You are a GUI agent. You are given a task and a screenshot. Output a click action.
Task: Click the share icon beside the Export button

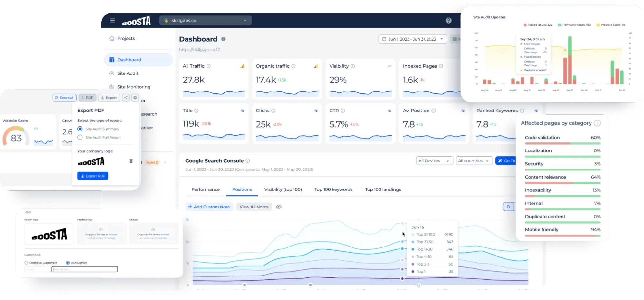point(126,97)
